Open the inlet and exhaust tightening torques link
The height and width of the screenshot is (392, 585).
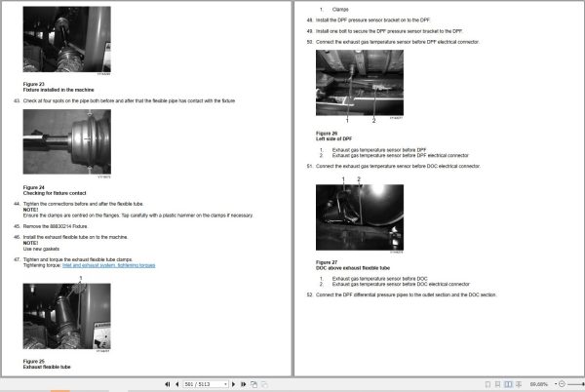point(108,265)
